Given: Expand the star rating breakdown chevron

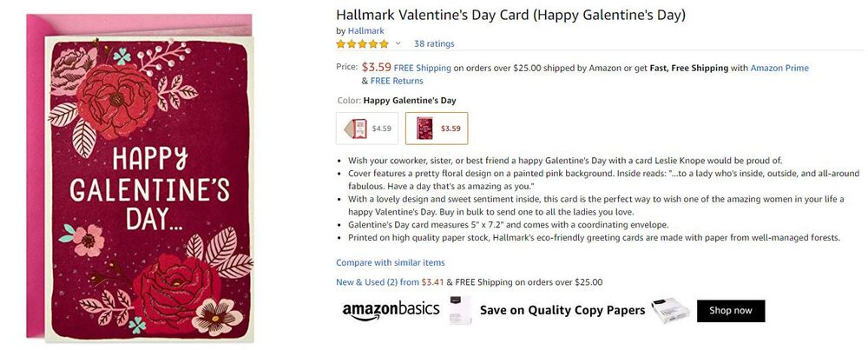Looking at the screenshot, I should [x=398, y=43].
